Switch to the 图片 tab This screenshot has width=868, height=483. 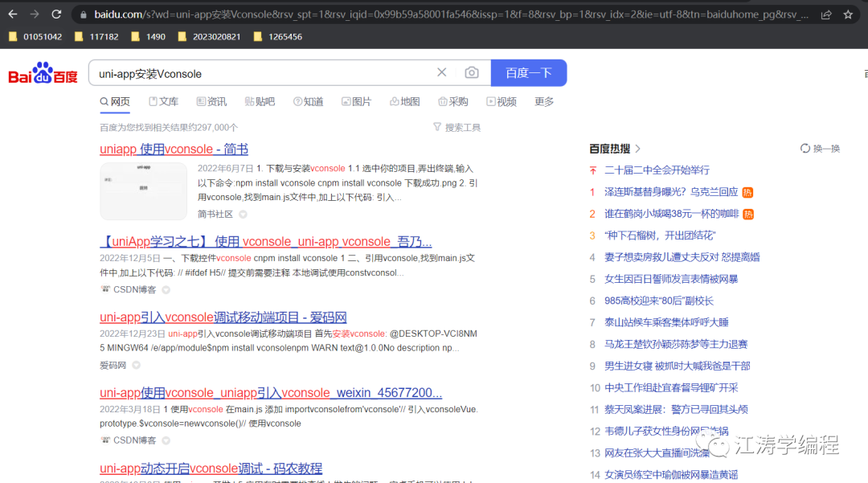click(x=357, y=101)
